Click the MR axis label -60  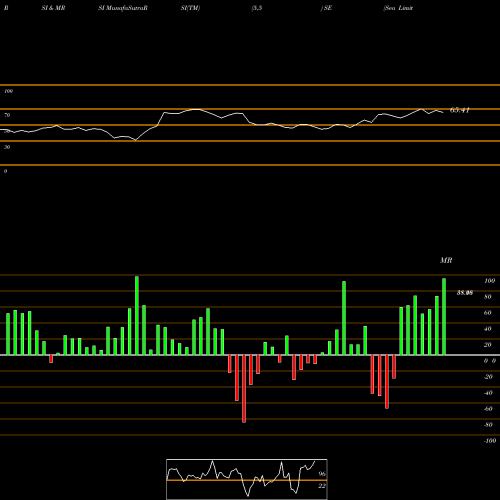coord(488,409)
